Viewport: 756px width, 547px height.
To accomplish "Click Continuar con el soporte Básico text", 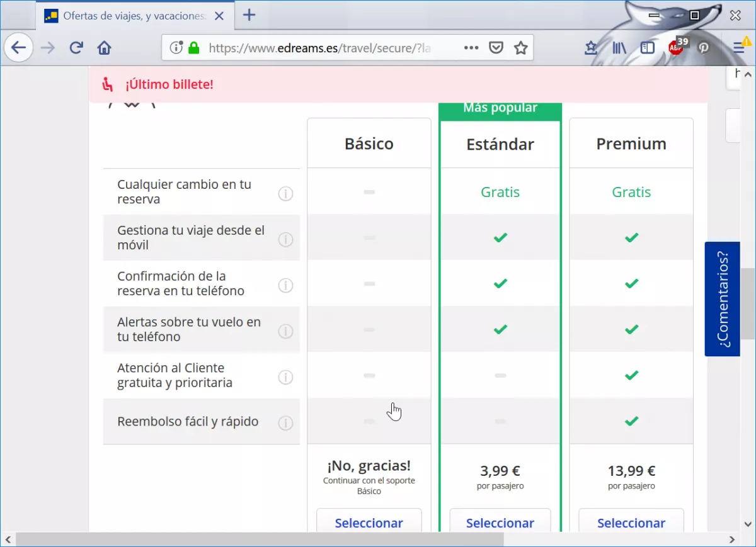I will [x=369, y=485].
